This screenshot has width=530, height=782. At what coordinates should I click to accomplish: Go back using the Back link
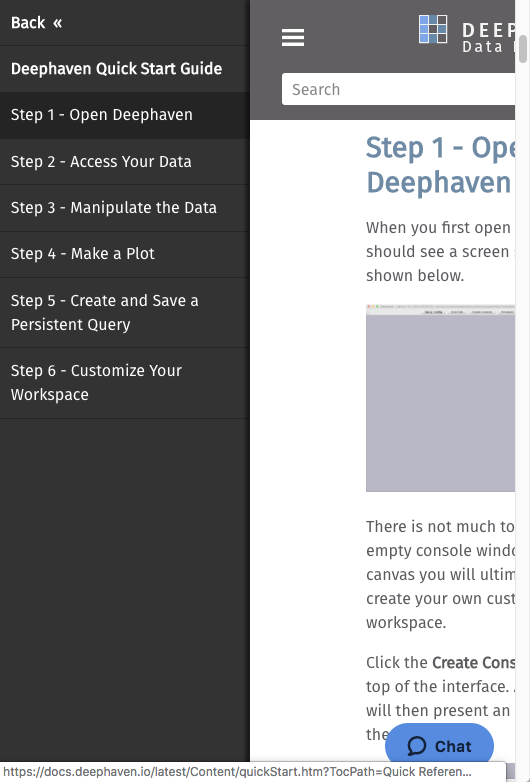click(x=28, y=22)
